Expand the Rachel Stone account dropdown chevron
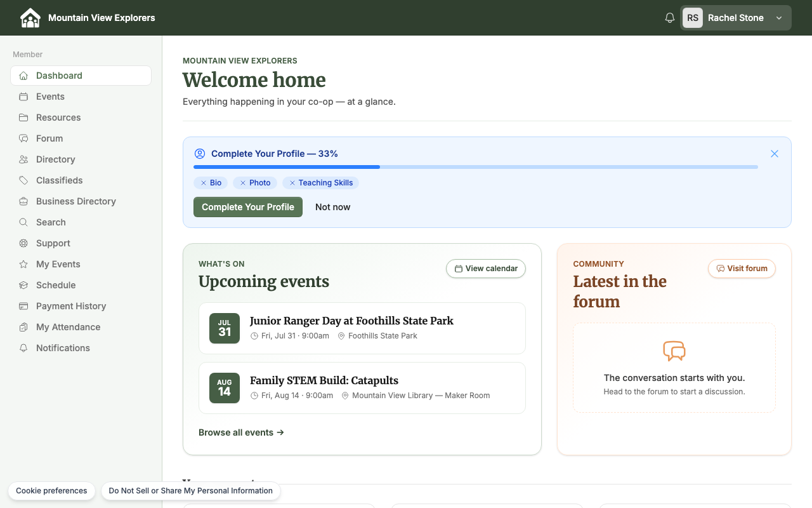Image resolution: width=812 pixels, height=508 pixels. 779,18
